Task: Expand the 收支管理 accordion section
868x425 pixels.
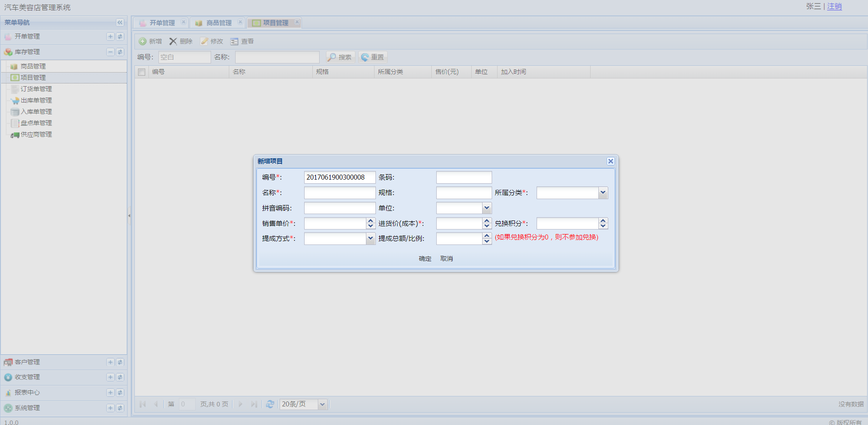Action: coord(110,377)
